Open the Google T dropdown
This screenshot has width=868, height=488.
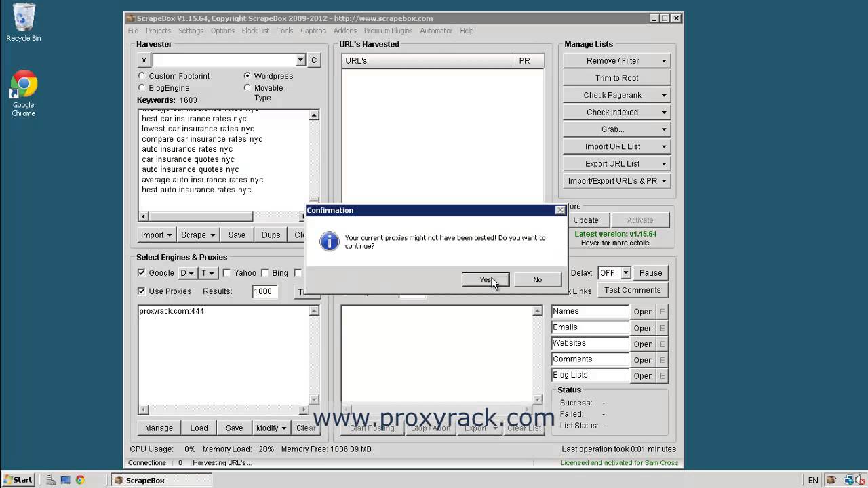pyautogui.click(x=208, y=273)
